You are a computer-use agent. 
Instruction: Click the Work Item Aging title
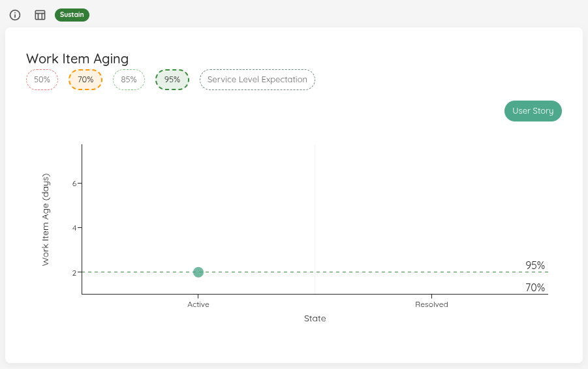[x=77, y=59]
